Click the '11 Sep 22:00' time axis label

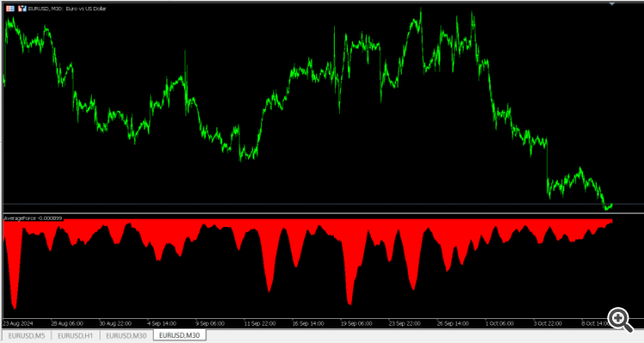click(x=260, y=324)
